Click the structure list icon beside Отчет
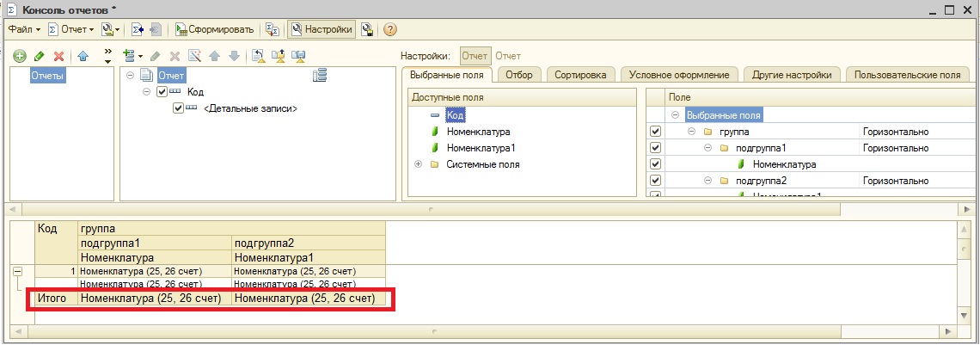This screenshot has width=980, height=345. 320,76
